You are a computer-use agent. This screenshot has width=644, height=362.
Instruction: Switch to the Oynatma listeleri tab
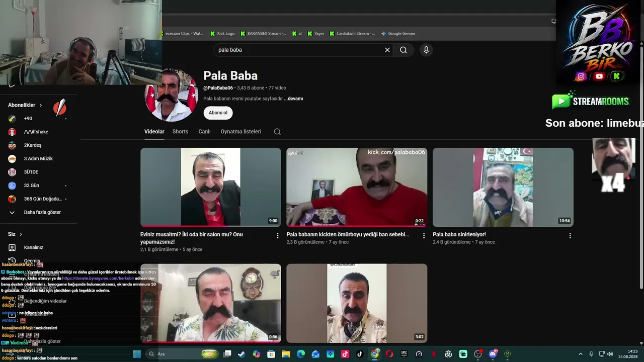[x=241, y=132]
